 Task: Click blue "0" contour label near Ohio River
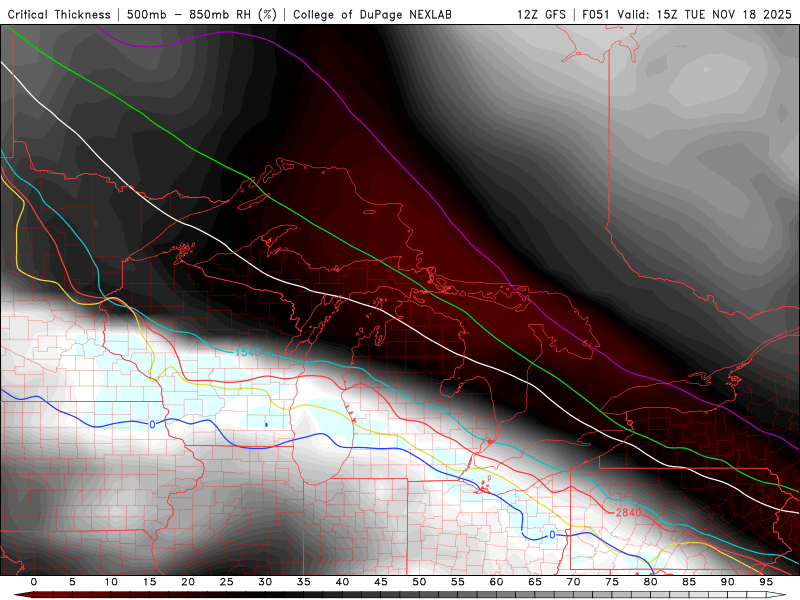552,535
